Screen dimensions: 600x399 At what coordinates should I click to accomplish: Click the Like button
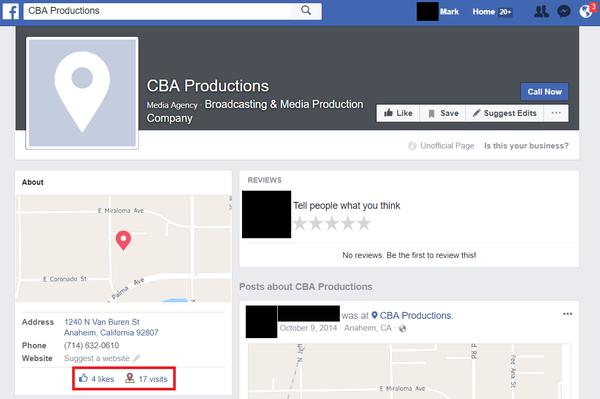coord(398,113)
